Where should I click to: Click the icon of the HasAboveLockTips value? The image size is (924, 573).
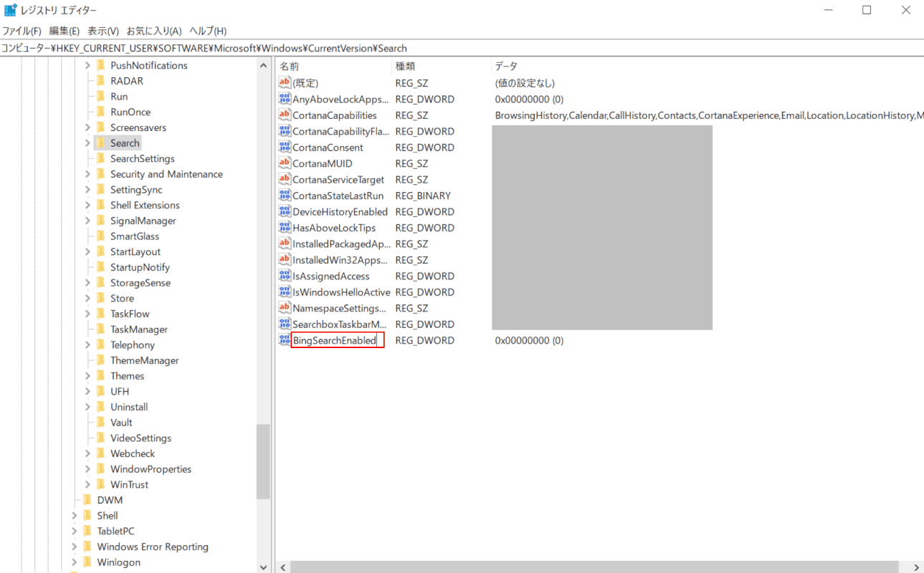pos(285,228)
